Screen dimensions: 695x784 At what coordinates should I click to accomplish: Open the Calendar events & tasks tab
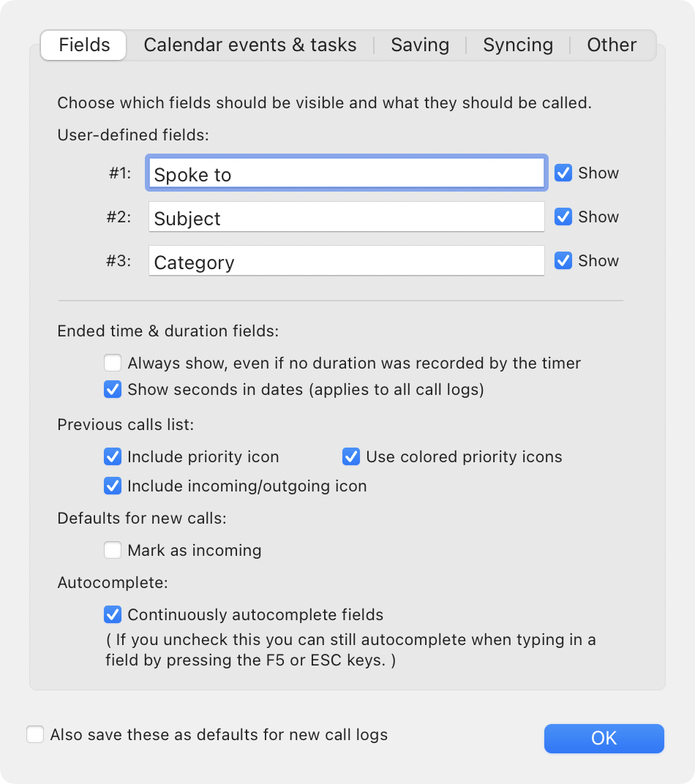(250, 45)
